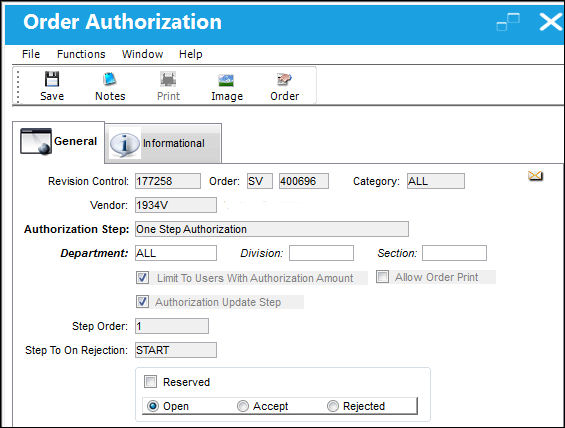Click the Step Order label
Viewport: 565px width, 428px height.
pos(100,326)
